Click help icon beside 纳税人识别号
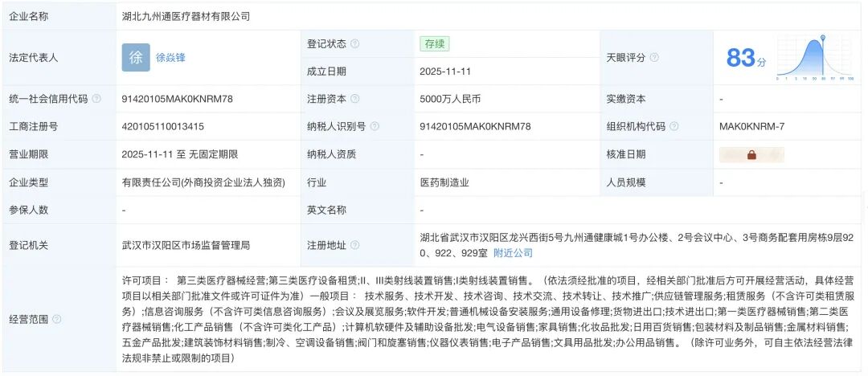Viewport: 868px width, 376px height. [x=375, y=126]
